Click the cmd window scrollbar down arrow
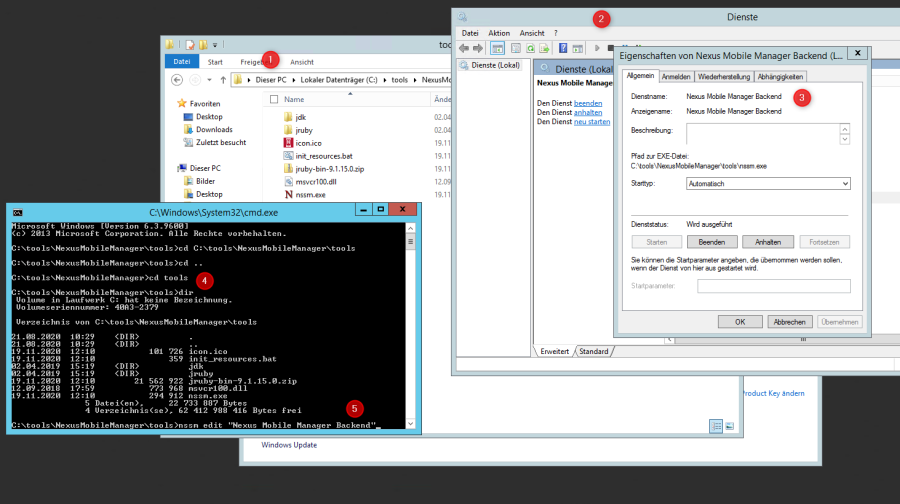The height and width of the screenshot is (504, 900). (411, 424)
